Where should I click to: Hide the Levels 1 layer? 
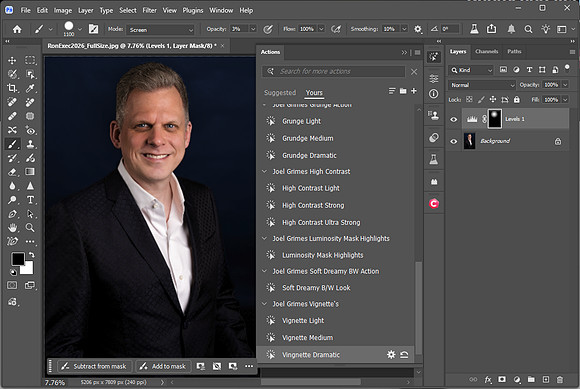(453, 119)
